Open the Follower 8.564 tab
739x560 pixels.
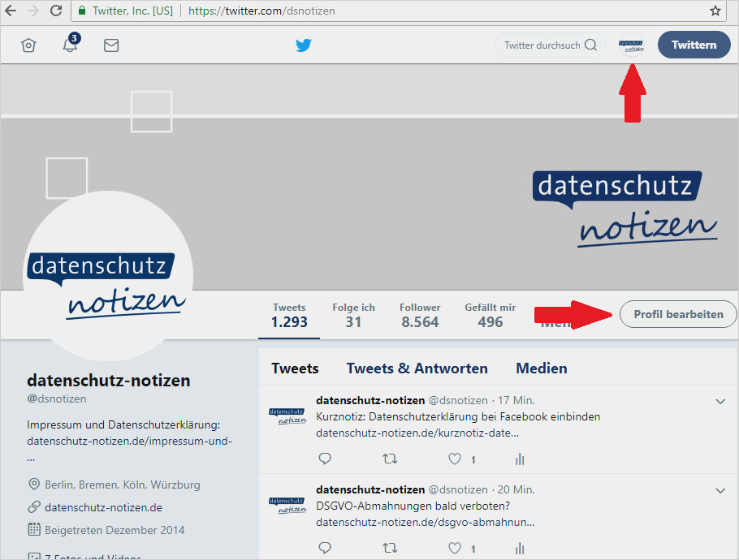[x=420, y=315]
